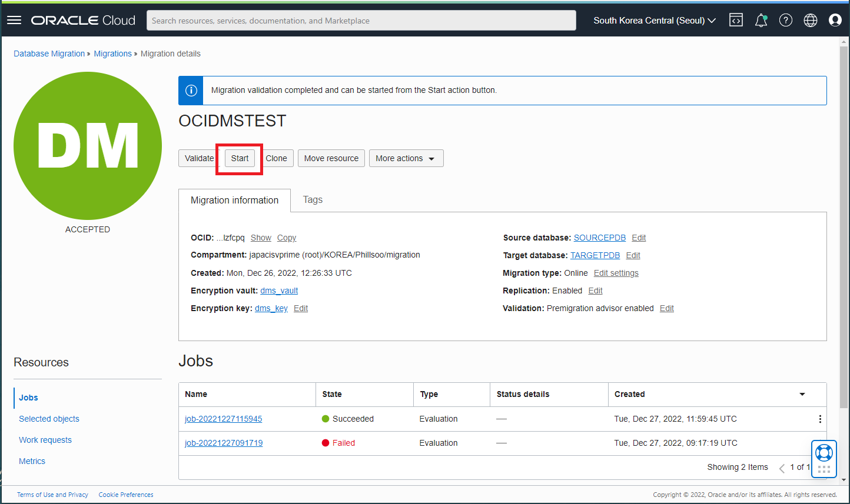Image resolution: width=850 pixels, height=504 pixels.
Task: Sort jobs by Created column arrow
Action: [802, 394]
